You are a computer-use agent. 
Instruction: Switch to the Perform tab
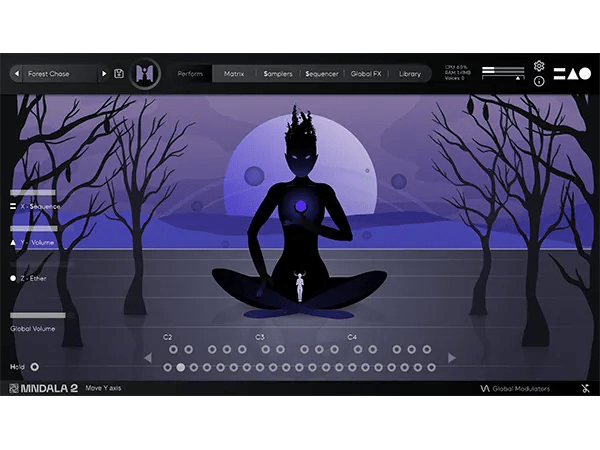[x=190, y=73]
